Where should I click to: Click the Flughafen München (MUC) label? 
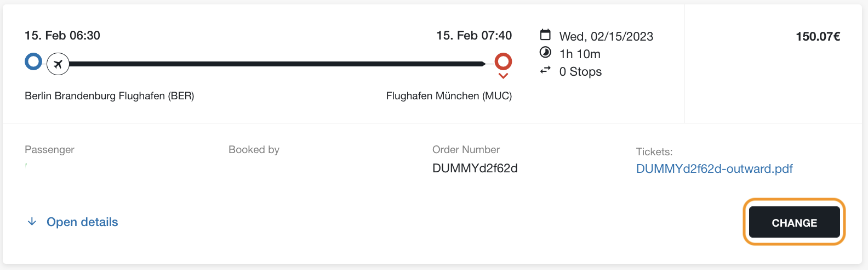tap(449, 96)
